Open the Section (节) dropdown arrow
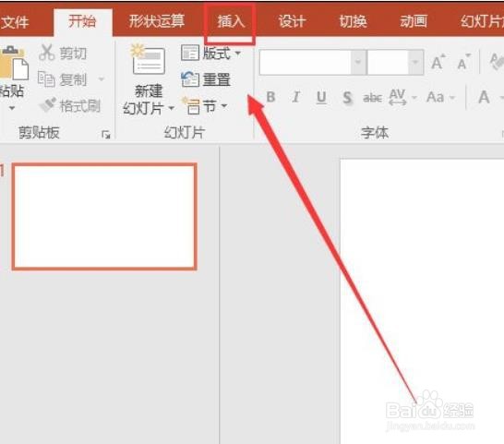Viewport: 504px width, 444px height. coord(224,105)
